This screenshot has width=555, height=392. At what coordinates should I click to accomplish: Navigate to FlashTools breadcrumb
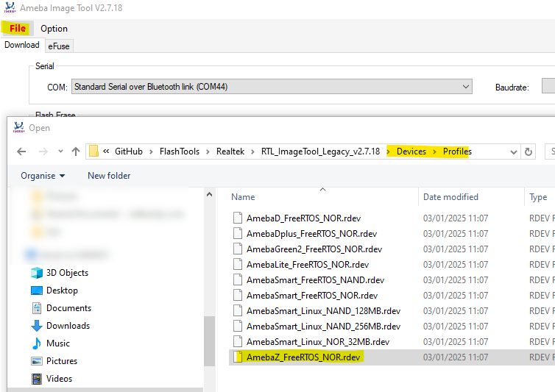tap(180, 152)
